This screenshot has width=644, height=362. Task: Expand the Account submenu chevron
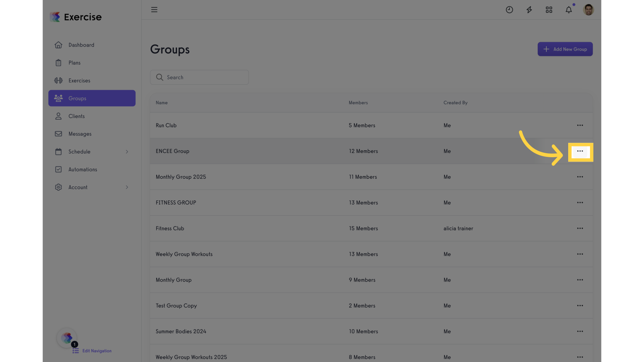(x=127, y=187)
